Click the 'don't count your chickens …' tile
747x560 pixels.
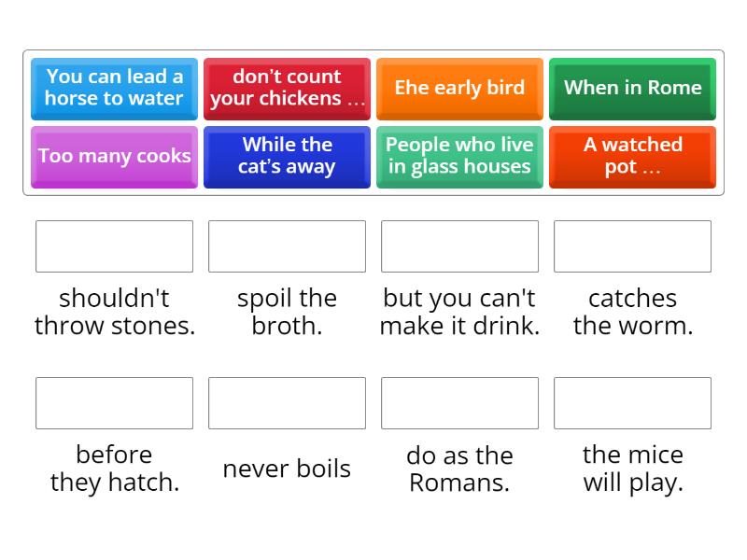[x=287, y=89]
